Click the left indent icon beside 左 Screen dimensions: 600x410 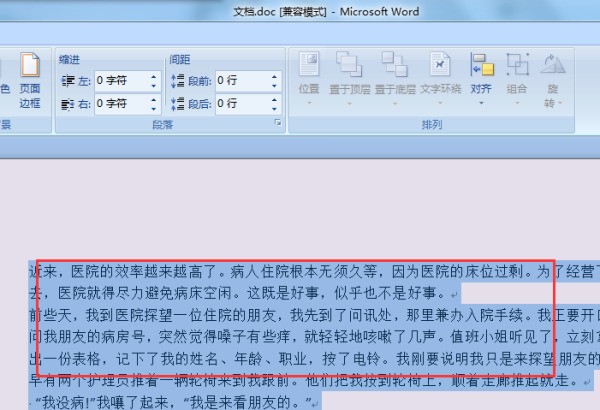[68, 81]
